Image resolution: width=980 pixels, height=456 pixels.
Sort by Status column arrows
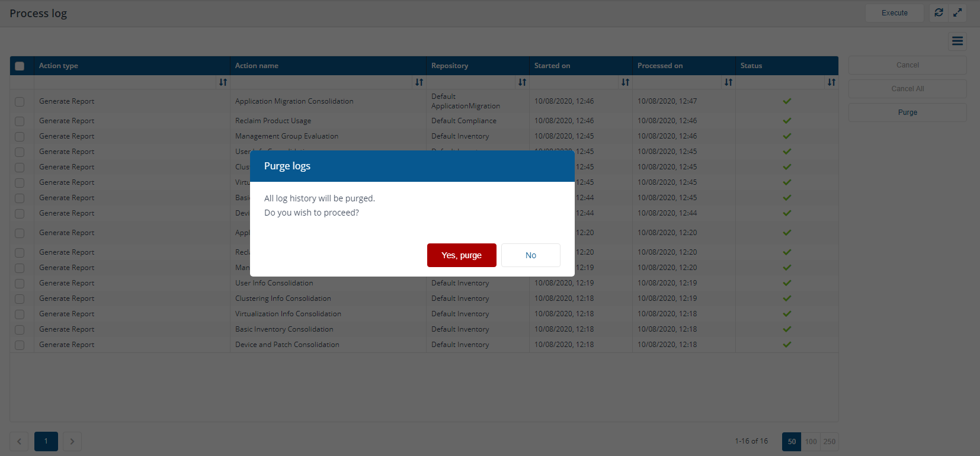coord(831,82)
